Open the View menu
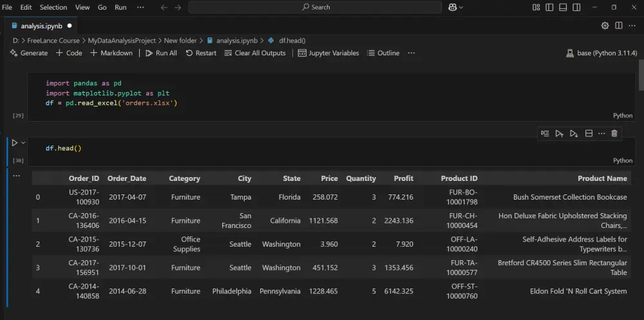The image size is (644, 320). tap(82, 7)
